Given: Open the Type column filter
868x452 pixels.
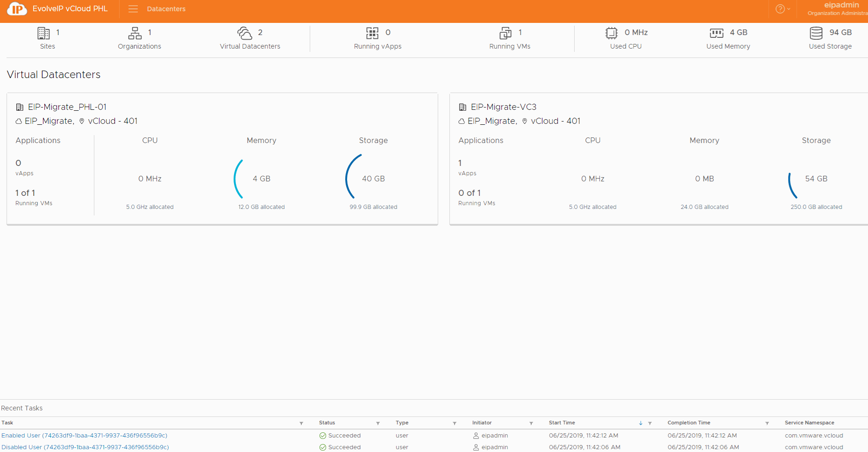Looking at the screenshot, I should [x=455, y=423].
